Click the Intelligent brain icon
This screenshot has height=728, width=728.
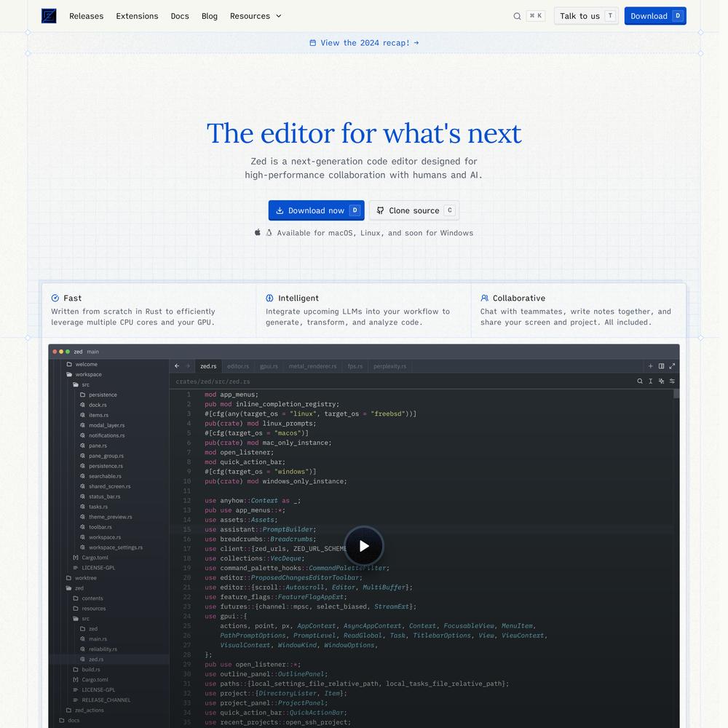click(x=269, y=298)
